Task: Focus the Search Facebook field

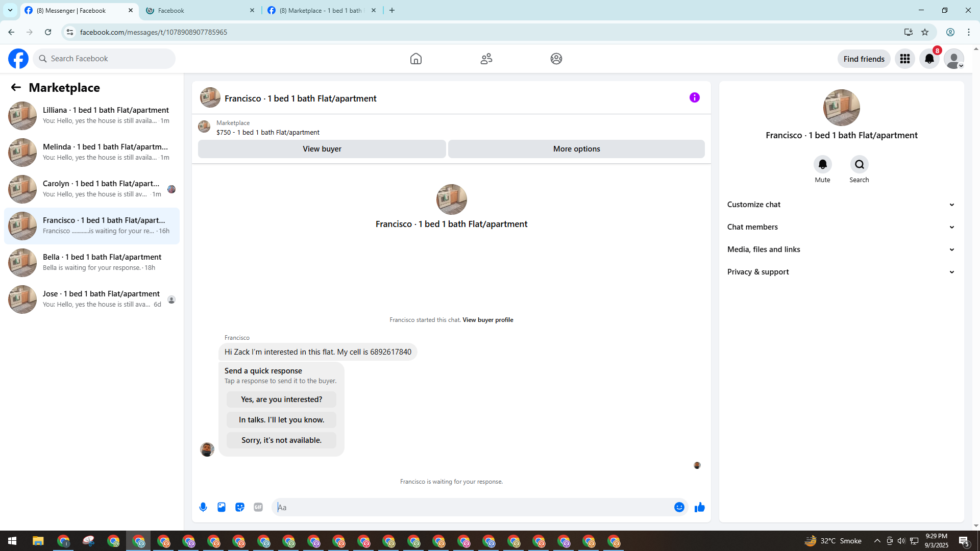Action: tap(105, 59)
